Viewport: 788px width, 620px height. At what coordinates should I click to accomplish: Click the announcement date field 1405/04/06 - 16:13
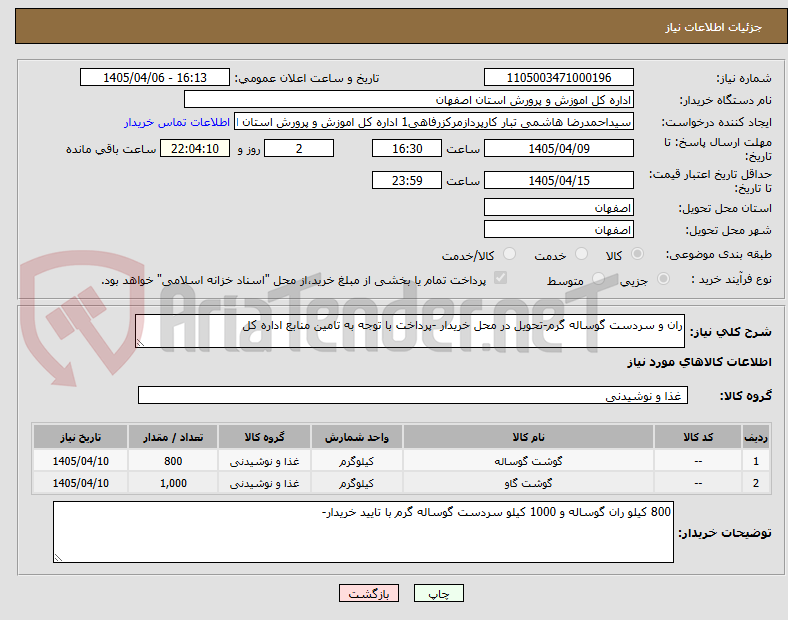tap(155, 77)
